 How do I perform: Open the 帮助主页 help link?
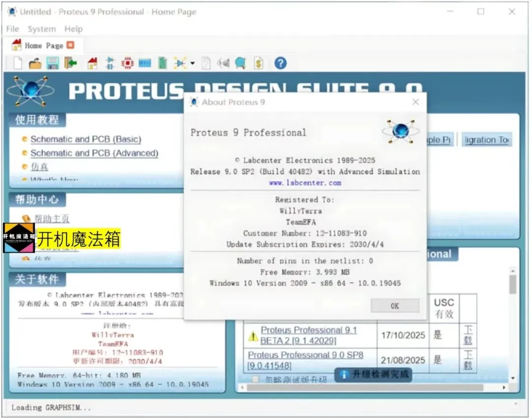tap(52, 219)
